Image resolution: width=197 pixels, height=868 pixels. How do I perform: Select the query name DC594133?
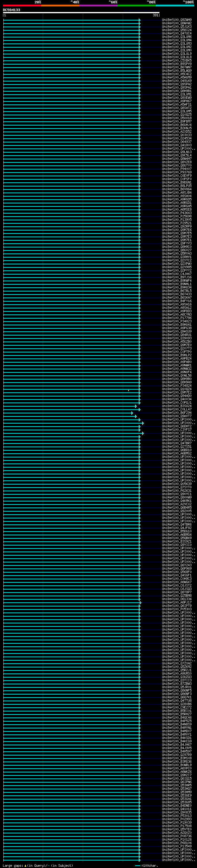tap(11, 10)
